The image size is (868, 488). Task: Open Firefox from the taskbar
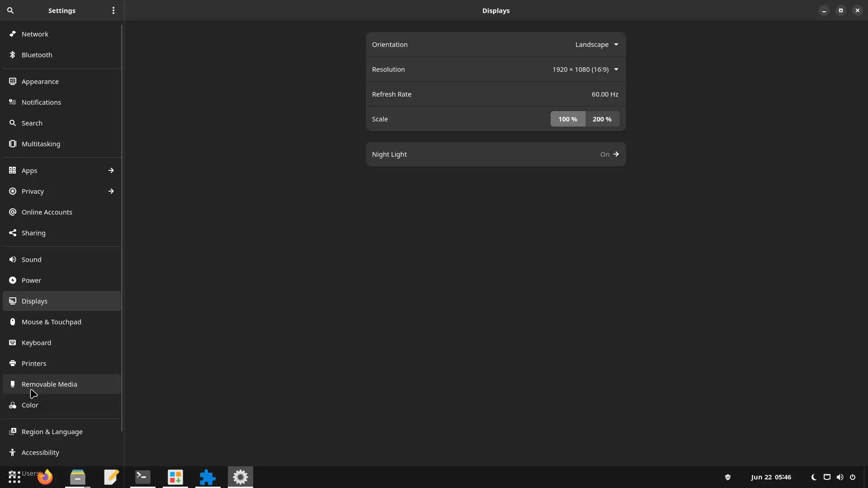(45, 477)
